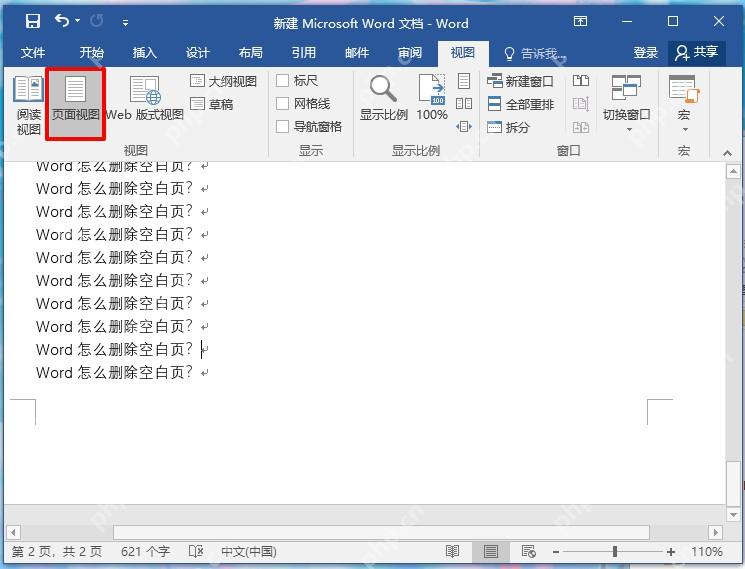Open the Undo history dropdown arrow
This screenshot has height=569, width=745.
pos(77,21)
